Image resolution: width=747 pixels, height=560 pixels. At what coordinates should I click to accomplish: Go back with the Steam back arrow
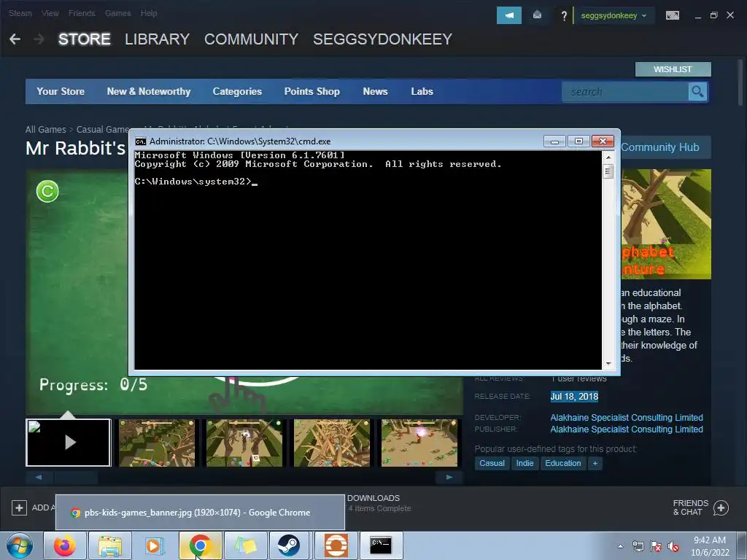[15, 39]
